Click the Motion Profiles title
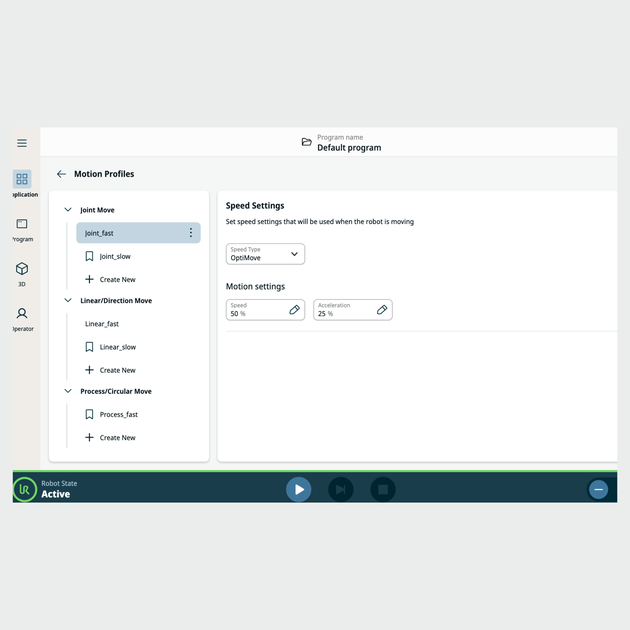Screen dimensions: 630x630 point(104,174)
